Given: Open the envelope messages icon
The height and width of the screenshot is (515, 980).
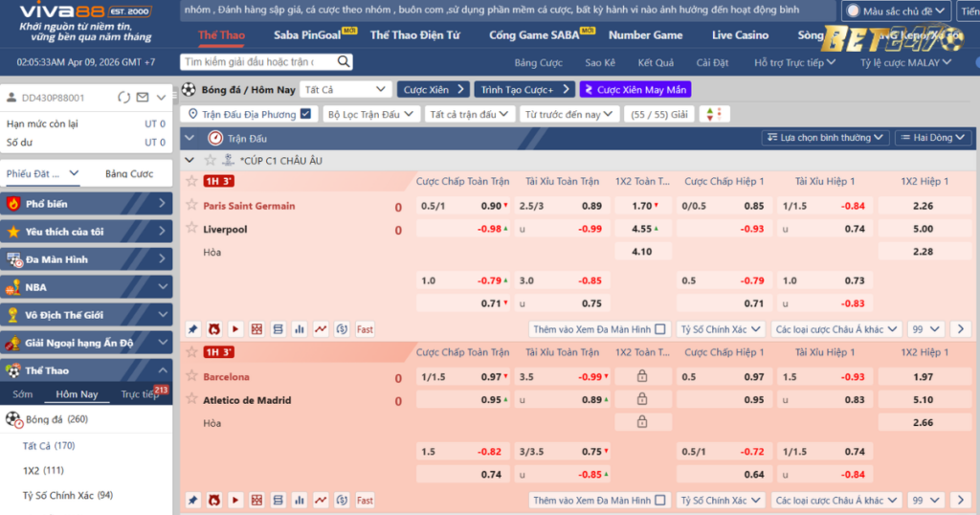Looking at the screenshot, I should point(143,98).
